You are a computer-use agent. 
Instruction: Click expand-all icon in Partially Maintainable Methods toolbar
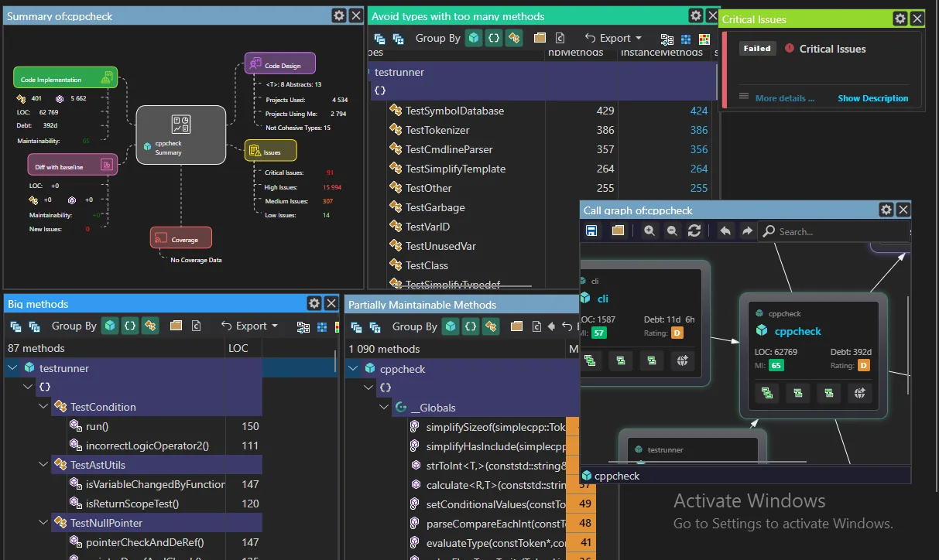375,326
